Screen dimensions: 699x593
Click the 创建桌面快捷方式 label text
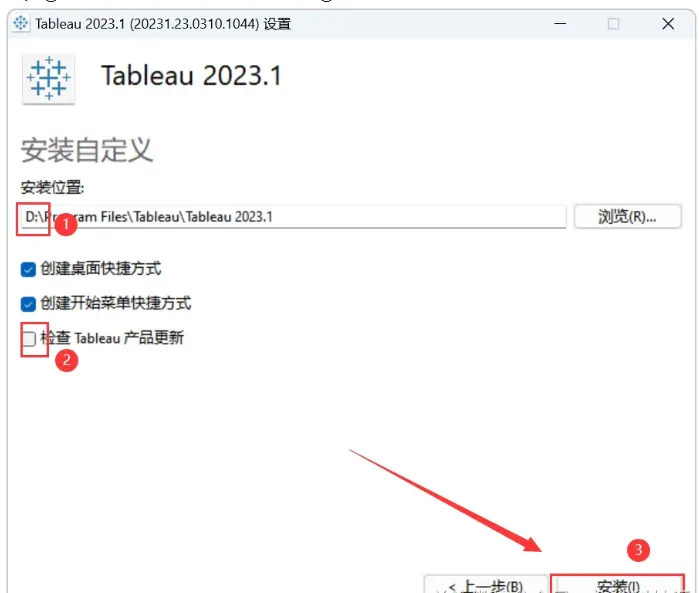pos(101,269)
